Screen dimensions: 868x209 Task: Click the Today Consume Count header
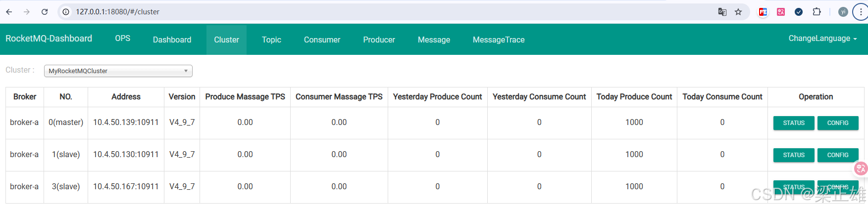[x=722, y=97]
